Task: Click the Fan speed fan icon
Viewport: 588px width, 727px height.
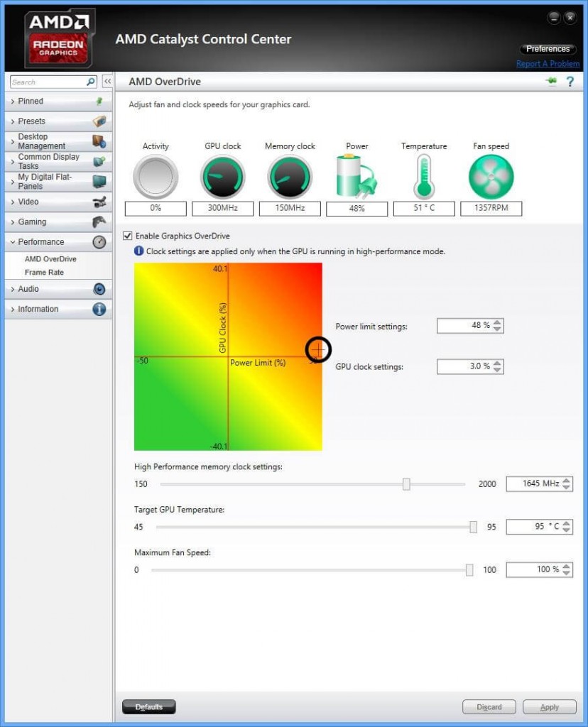Action: (491, 177)
